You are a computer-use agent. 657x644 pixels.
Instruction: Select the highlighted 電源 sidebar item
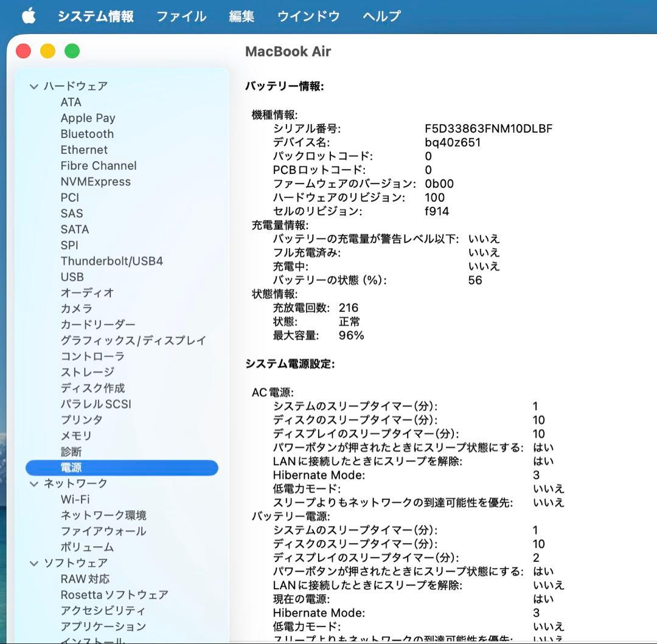pyautogui.click(x=122, y=468)
